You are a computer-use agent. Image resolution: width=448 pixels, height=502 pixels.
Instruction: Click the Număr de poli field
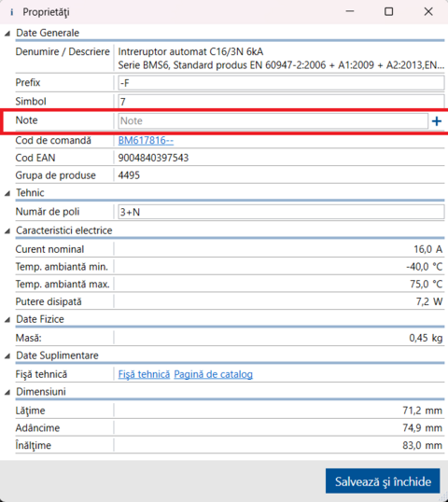(x=281, y=212)
